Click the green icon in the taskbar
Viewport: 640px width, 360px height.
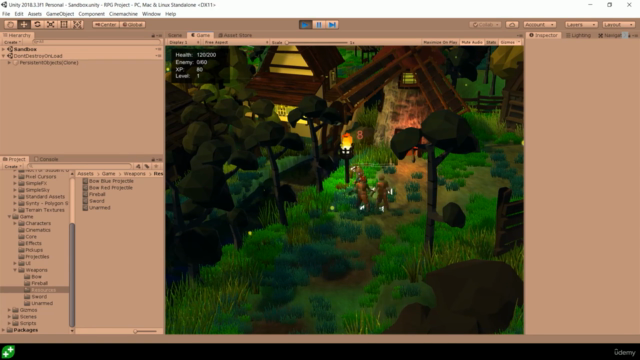click(x=8, y=351)
